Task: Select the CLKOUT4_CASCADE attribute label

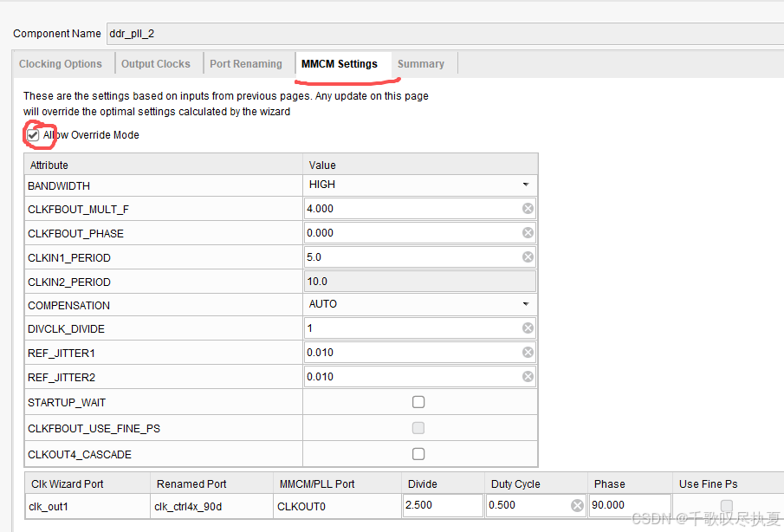Action: (x=80, y=455)
